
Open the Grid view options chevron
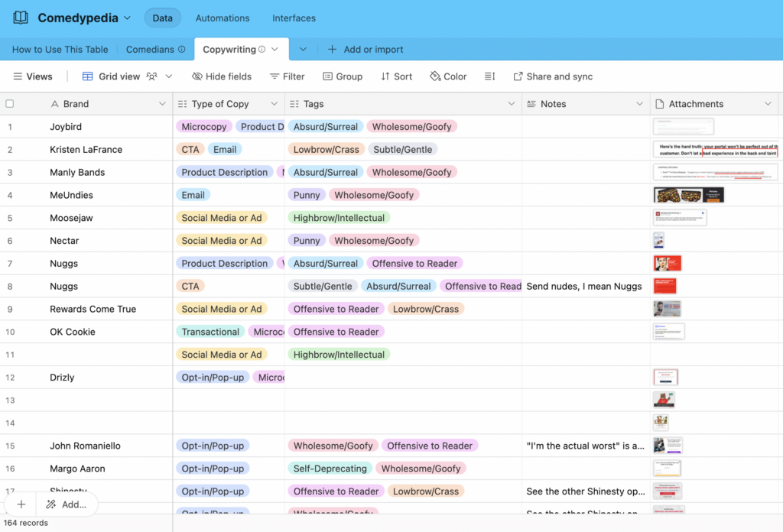point(169,76)
